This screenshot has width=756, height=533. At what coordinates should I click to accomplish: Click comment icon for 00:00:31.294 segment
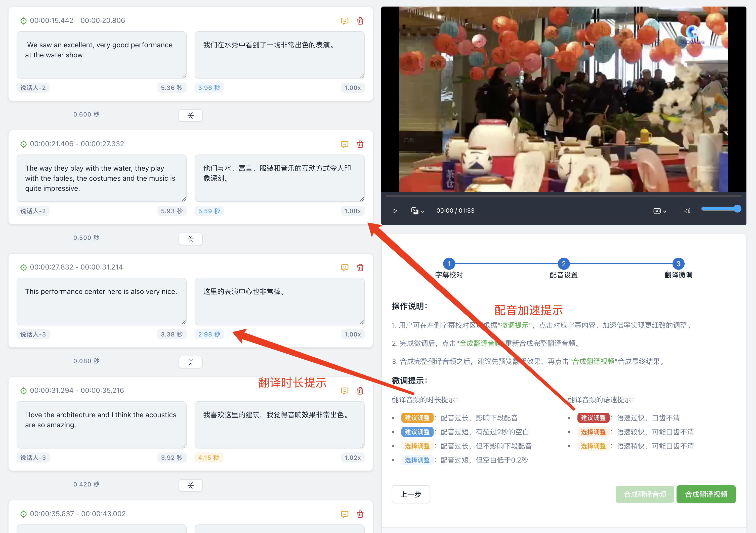click(x=344, y=391)
